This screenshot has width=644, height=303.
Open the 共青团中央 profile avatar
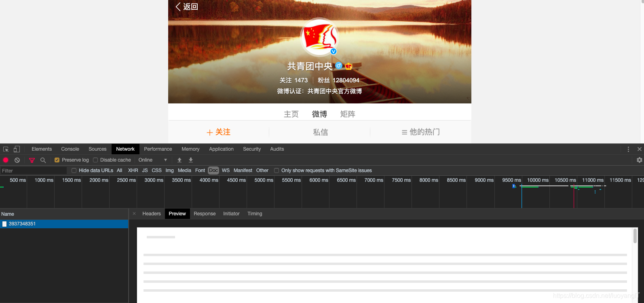[x=319, y=37]
